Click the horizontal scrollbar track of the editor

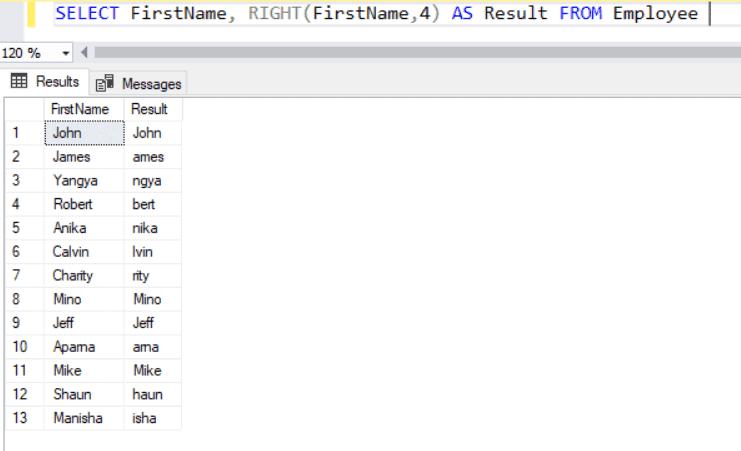pyautogui.click(x=400, y=52)
